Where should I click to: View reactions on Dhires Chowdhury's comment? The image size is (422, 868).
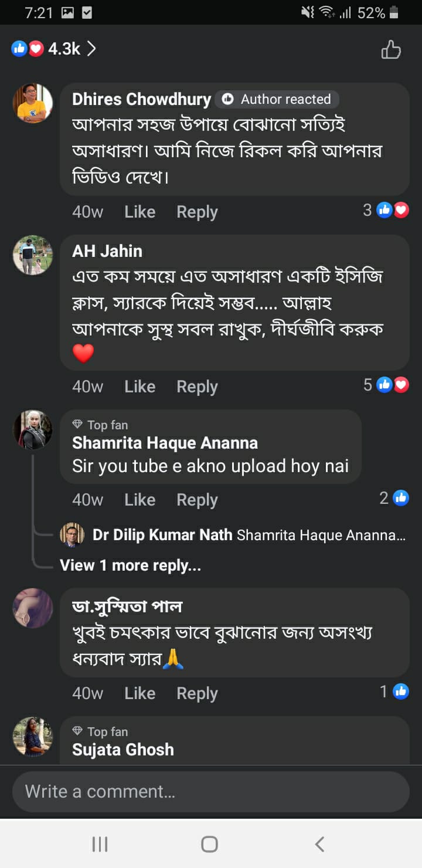click(x=386, y=210)
